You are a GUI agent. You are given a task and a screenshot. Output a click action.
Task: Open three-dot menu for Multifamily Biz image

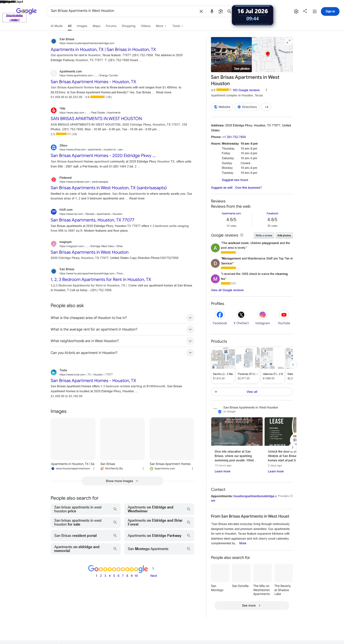[143, 469]
